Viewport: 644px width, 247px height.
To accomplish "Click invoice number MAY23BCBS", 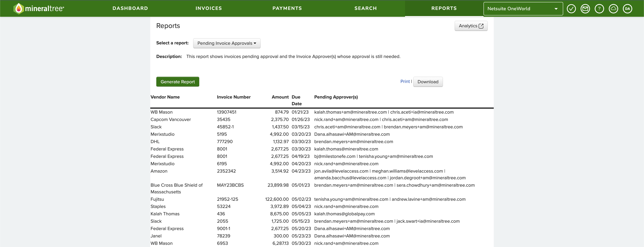I will (x=230, y=185).
